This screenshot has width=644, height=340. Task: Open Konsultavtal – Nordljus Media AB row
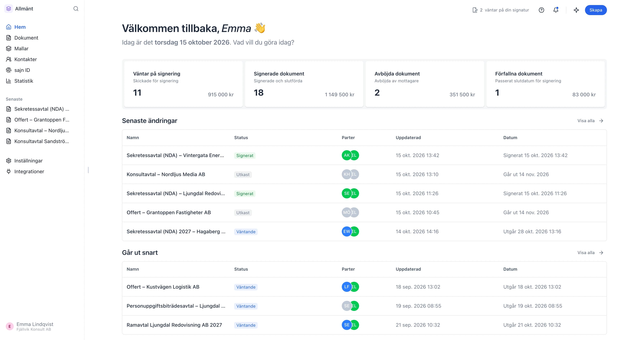[x=364, y=174]
